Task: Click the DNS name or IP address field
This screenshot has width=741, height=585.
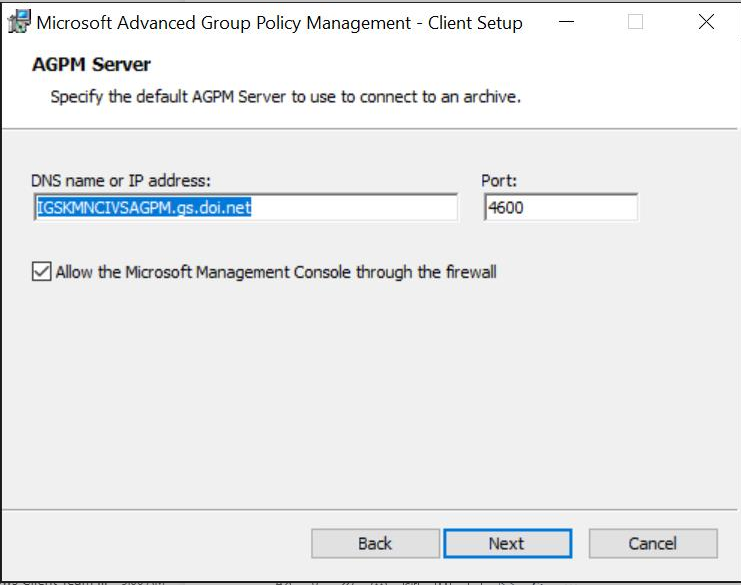Action: point(246,207)
